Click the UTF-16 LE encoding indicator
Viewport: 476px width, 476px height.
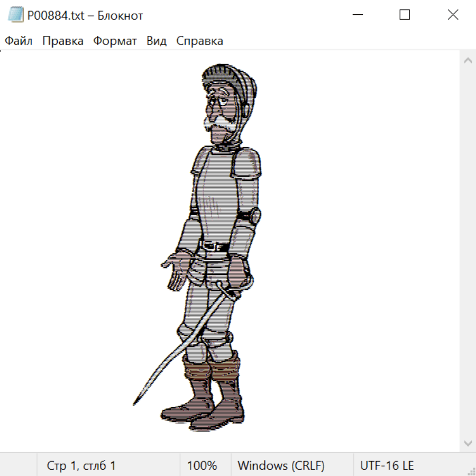pyautogui.click(x=387, y=465)
